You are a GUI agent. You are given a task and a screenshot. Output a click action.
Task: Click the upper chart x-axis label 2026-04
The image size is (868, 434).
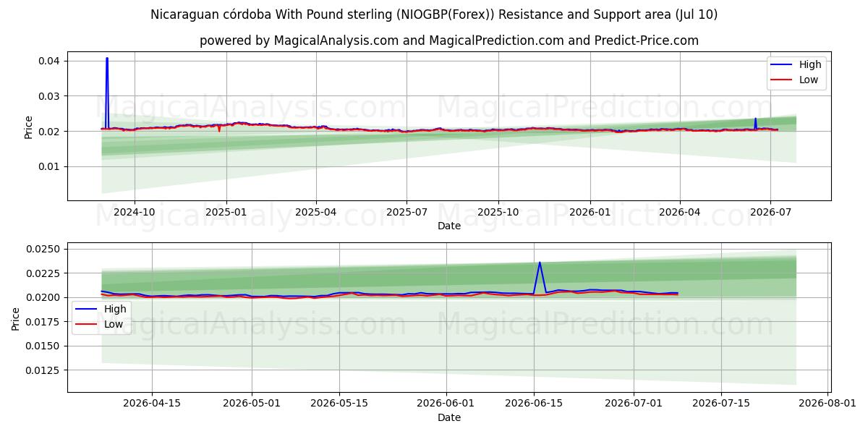point(680,212)
